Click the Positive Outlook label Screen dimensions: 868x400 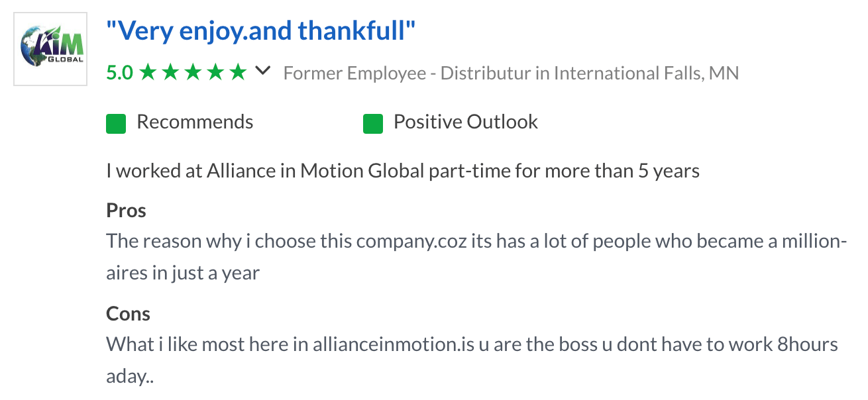click(x=466, y=123)
